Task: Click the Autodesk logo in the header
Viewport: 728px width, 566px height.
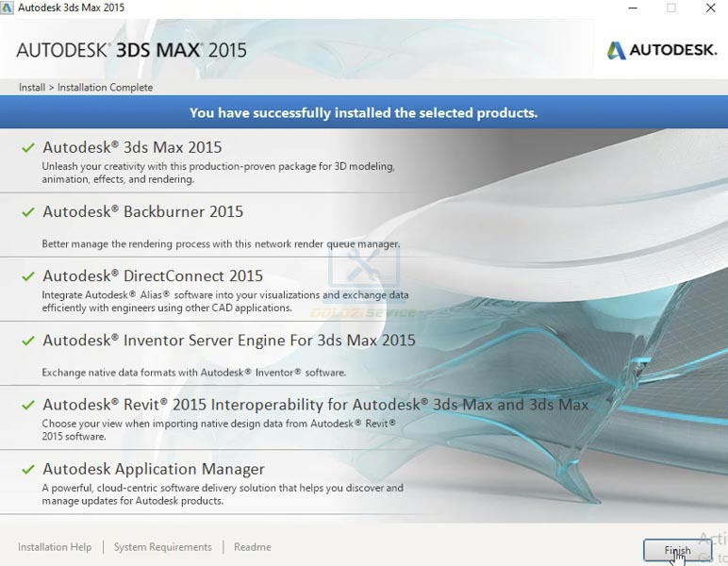Action: point(661,50)
